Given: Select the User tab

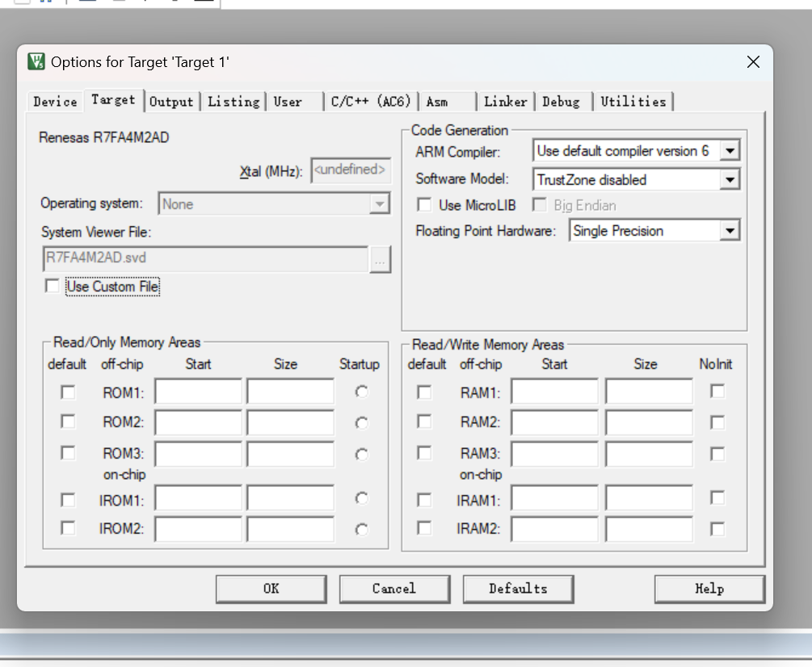Looking at the screenshot, I should point(288,102).
